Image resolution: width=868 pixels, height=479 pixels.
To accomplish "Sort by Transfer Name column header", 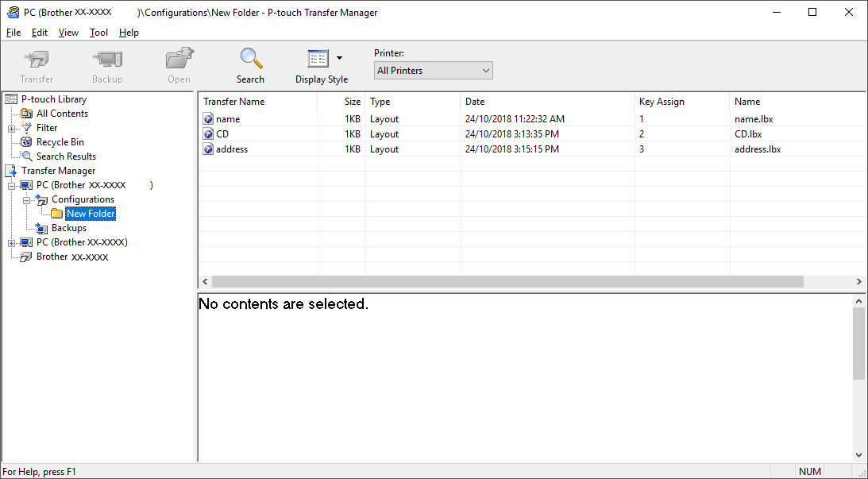I will (x=234, y=102).
